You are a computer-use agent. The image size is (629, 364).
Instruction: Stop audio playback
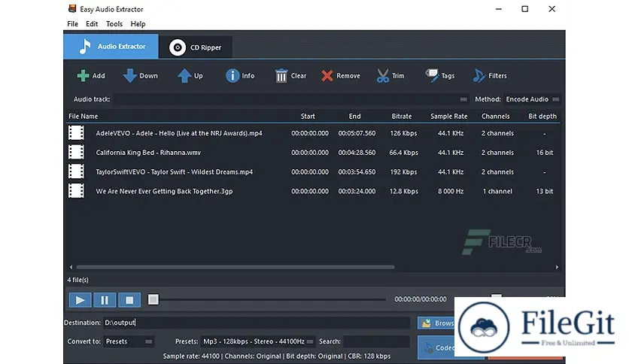[129, 299]
